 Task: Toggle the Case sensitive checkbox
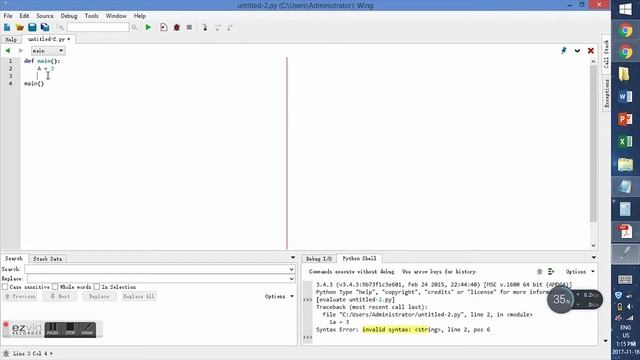pos(5,287)
